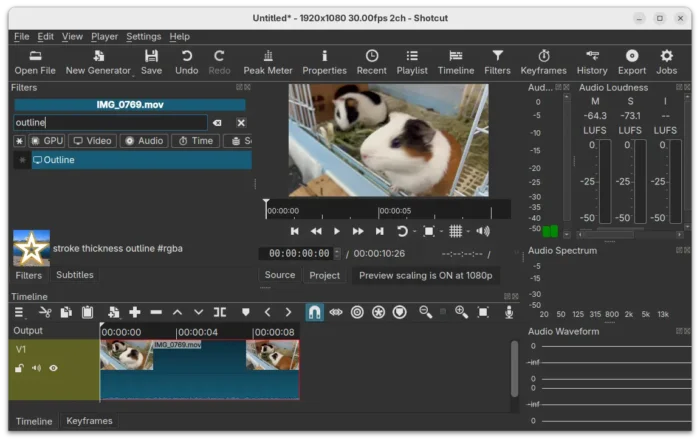This screenshot has height=441, width=700.
Task: Enable ripple all tracks icon
Action: (x=378, y=312)
